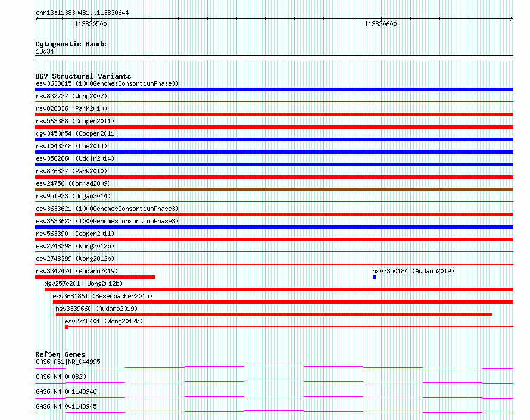
Task: Open the nsv1043348 (Coe2014) variant
Action: click(71, 146)
